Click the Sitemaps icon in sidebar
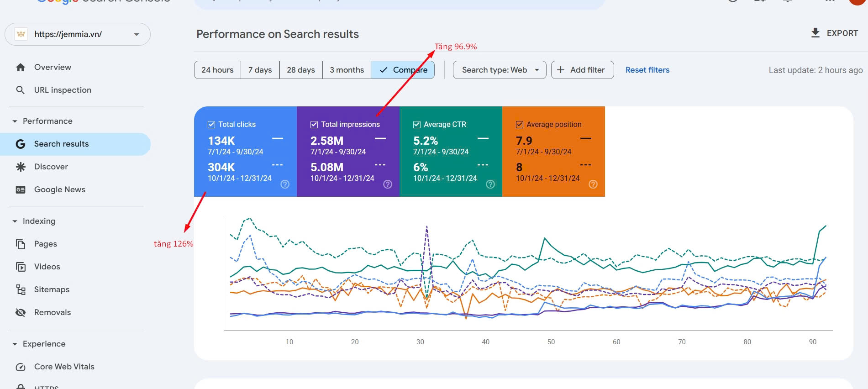 21,290
